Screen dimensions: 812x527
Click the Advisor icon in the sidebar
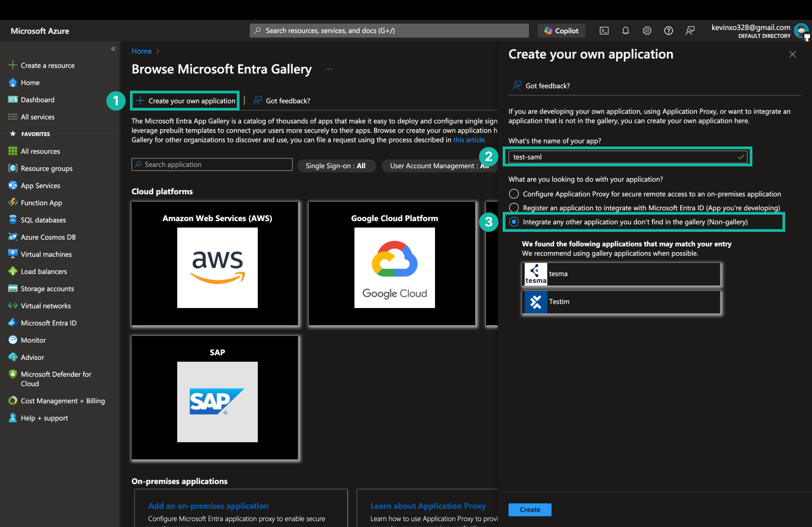(x=13, y=357)
